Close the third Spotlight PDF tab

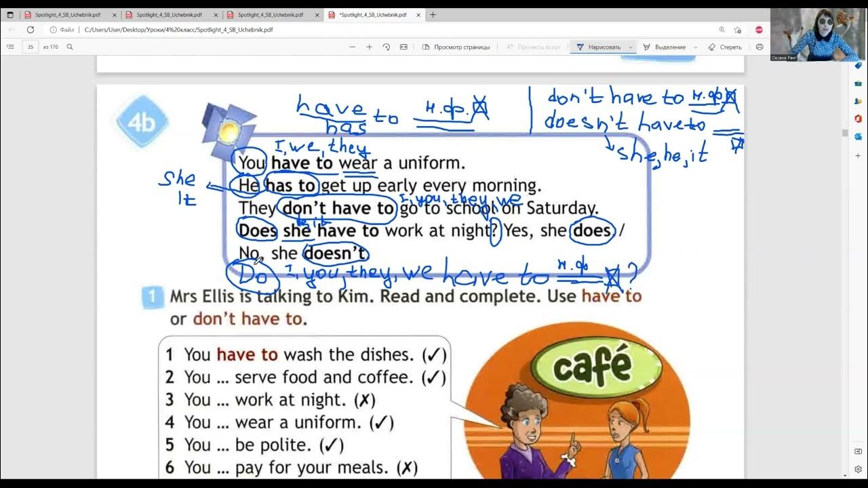pyautogui.click(x=317, y=15)
